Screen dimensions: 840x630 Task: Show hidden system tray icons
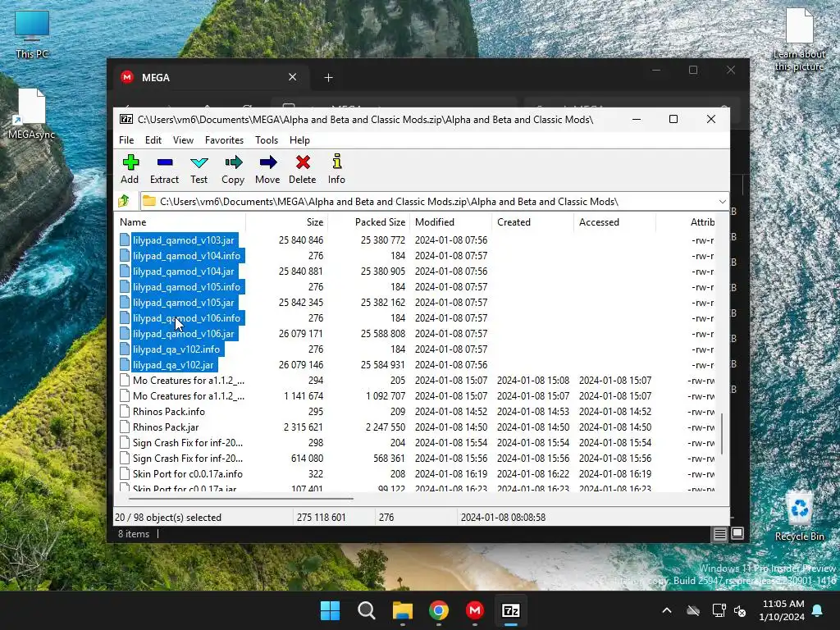667,610
